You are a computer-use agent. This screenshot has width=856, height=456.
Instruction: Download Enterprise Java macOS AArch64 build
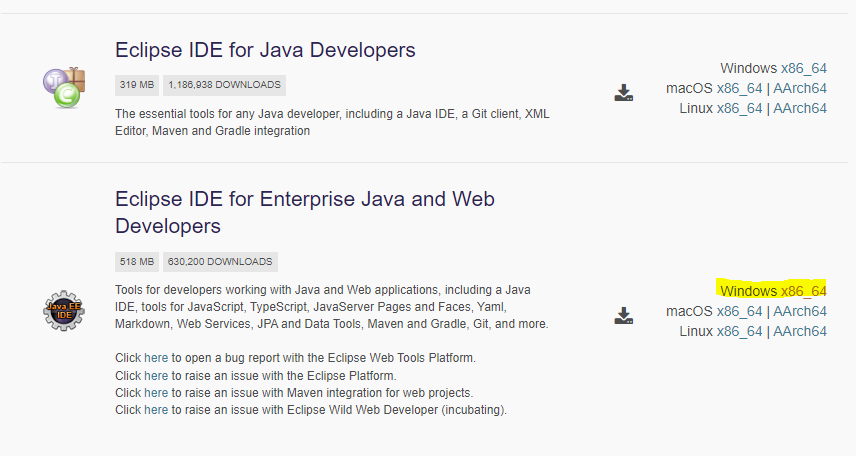click(800, 311)
